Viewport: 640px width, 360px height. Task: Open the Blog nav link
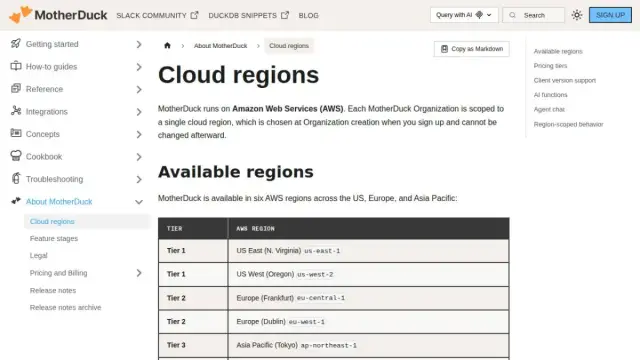308,16
